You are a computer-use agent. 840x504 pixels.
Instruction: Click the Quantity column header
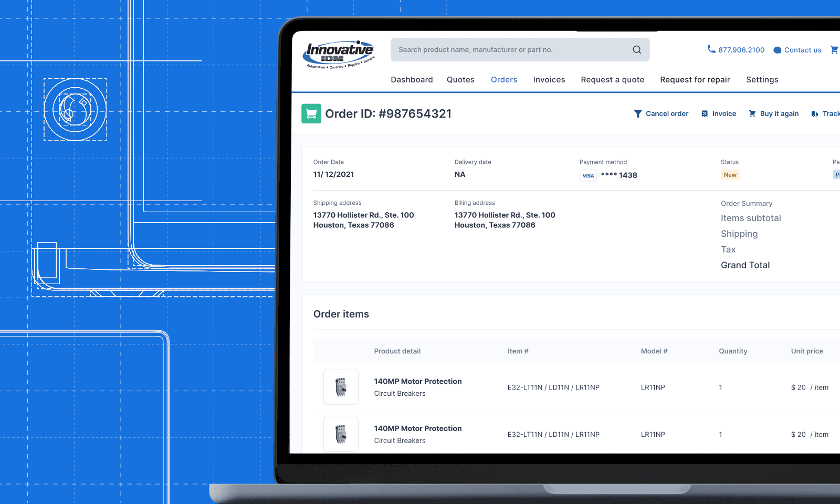[x=733, y=351]
